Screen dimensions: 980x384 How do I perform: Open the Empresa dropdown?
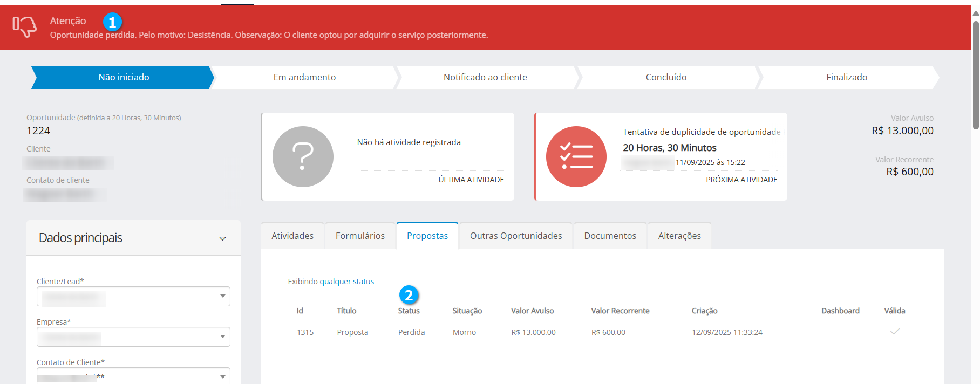pyautogui.click(x=222, y=337)
